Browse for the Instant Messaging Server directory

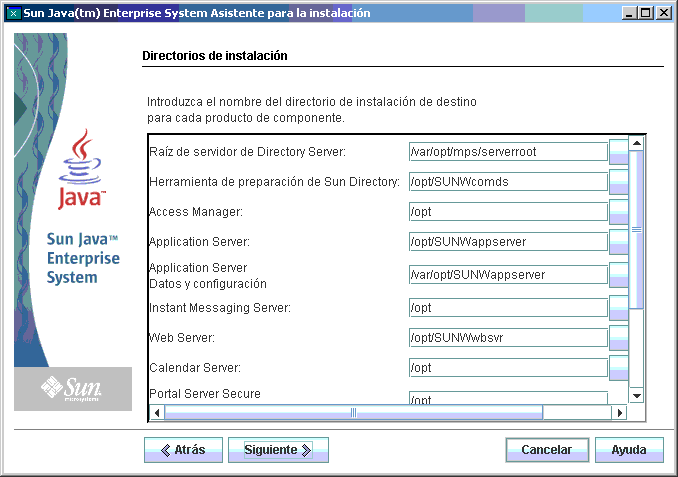(619, 307)
